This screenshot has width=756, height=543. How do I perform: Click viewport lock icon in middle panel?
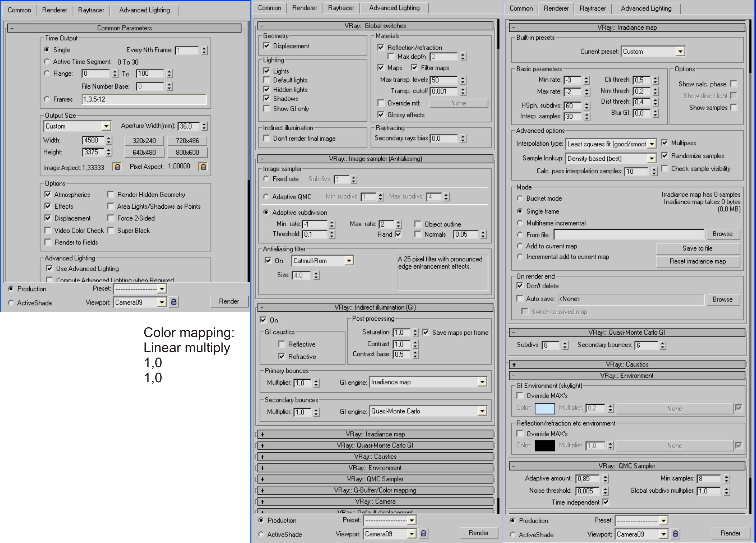coord(423,533)
